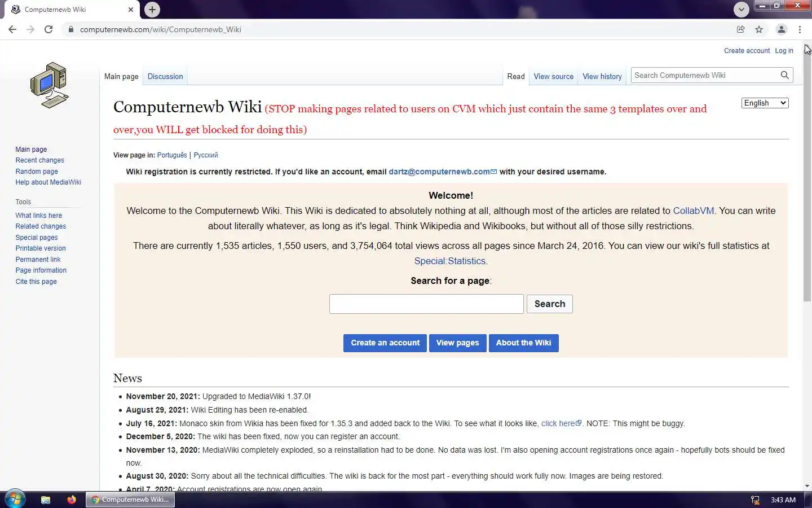The image size is (812, 508).
Task: Bookmark this page with star icon
Action: (x=759, y=29)
